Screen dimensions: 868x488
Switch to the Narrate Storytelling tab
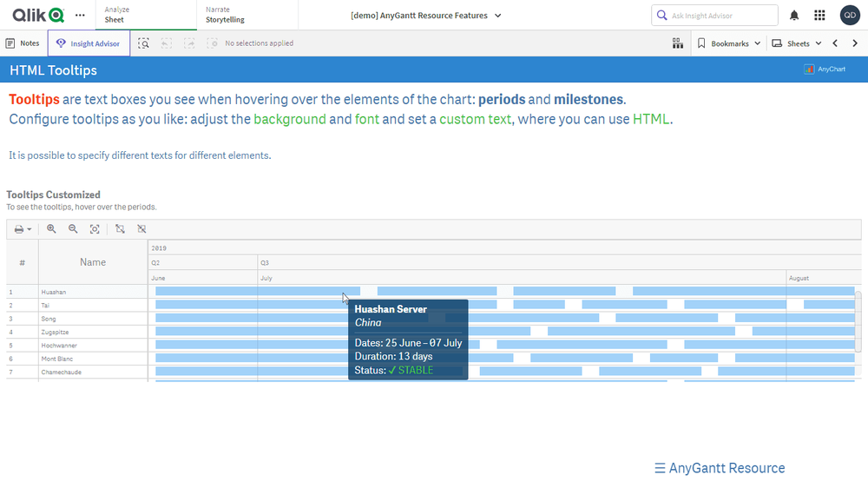tap(247, 15)
